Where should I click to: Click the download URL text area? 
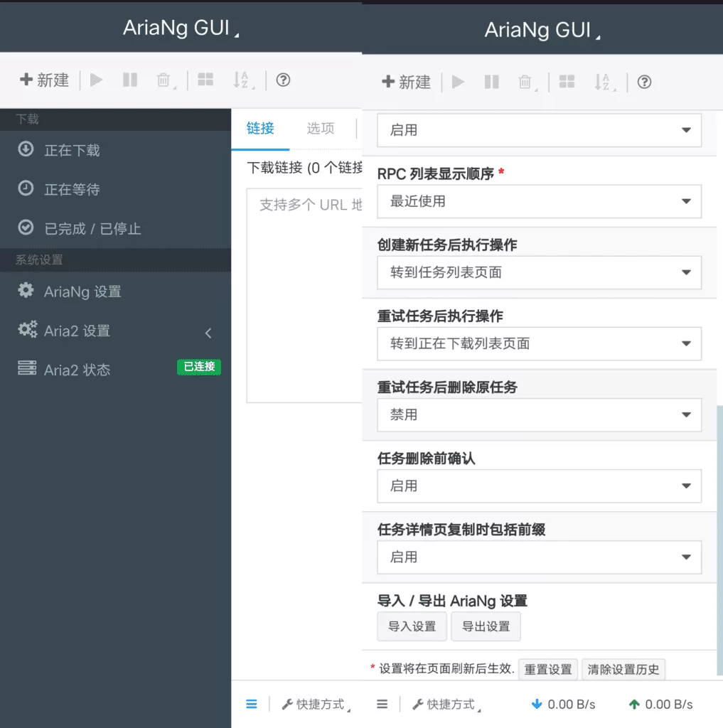(304, 295)
